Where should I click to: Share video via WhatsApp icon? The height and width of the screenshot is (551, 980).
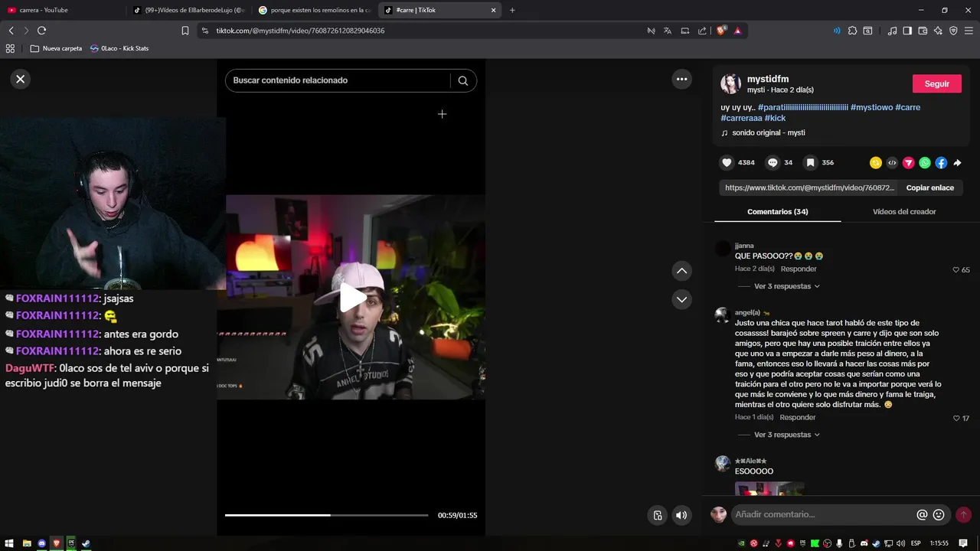pos(925,162)
